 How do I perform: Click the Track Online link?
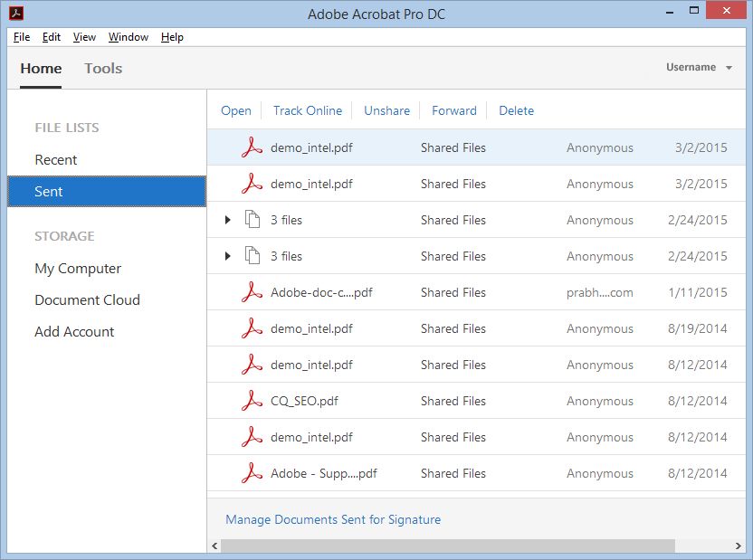click(x=308, y=110)
